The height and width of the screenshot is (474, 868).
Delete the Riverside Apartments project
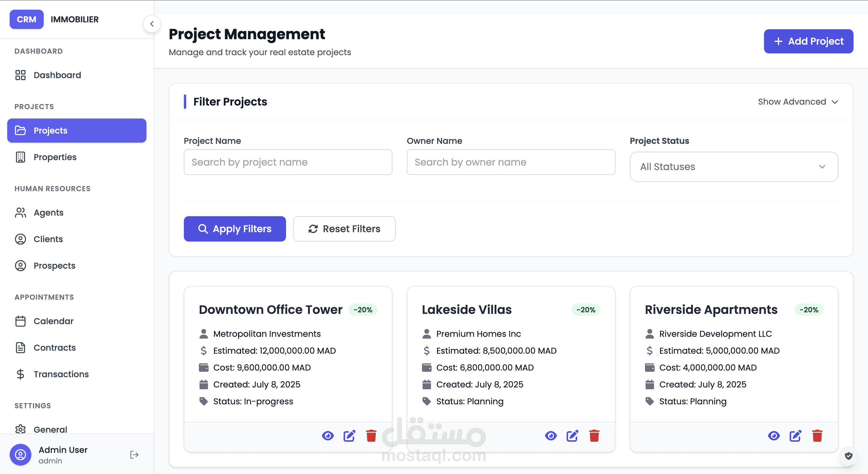click(x=817, y=436)
